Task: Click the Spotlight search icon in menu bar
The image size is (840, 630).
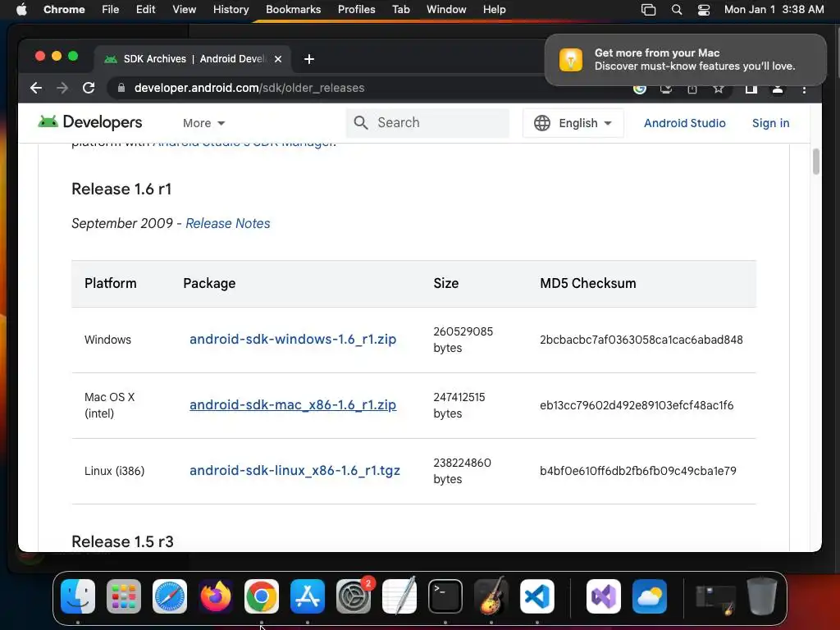Action: click(x=677, y=10)
